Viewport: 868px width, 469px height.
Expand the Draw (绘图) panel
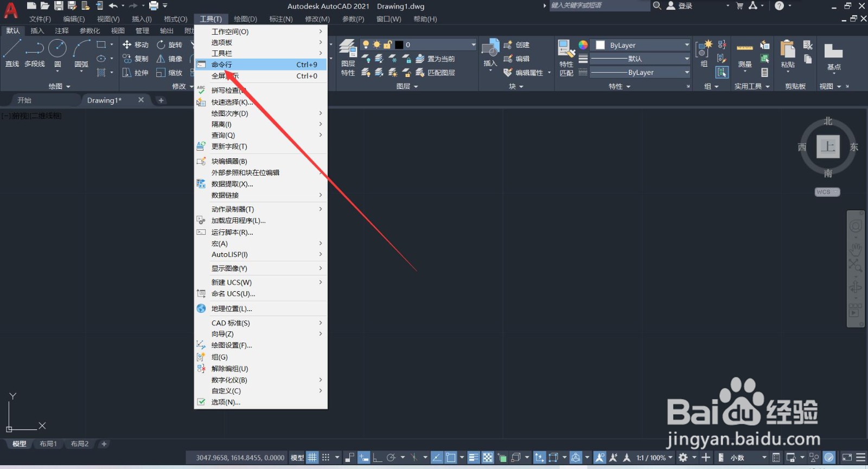pos(59,86)
